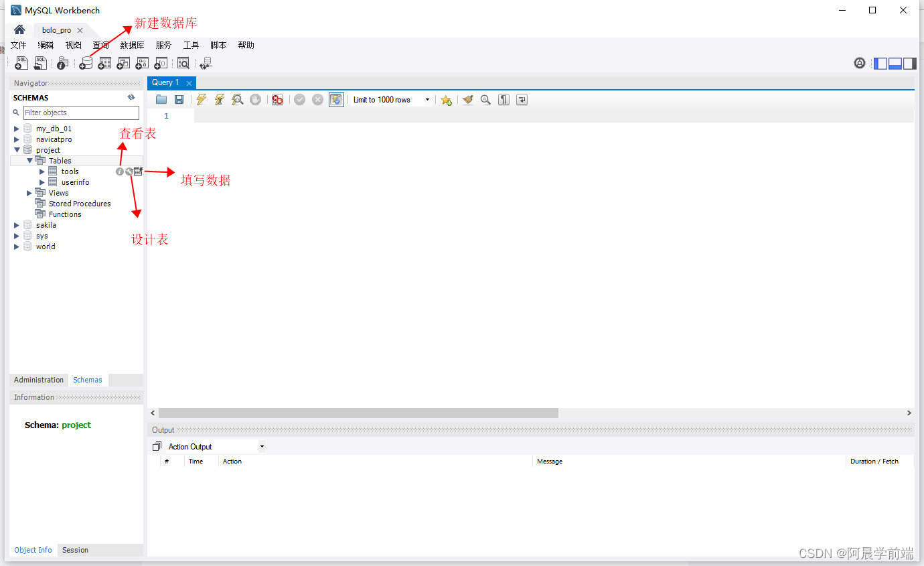Click the Filter objects search field
Screen dimensions: 924x566
coord(81,113)
